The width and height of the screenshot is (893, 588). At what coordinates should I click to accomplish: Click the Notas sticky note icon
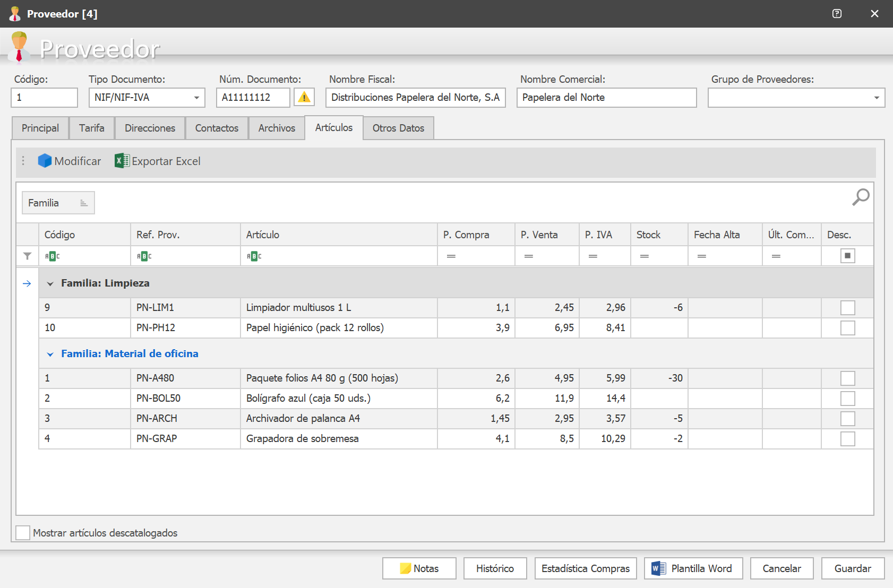pos(406,568)
